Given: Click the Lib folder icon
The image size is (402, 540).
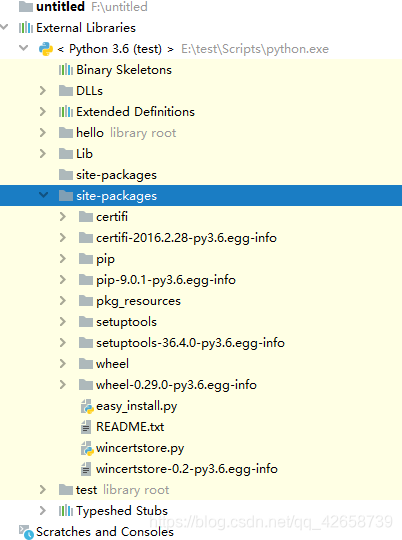Looking at the screenshot, I should (x=66, y=154).
